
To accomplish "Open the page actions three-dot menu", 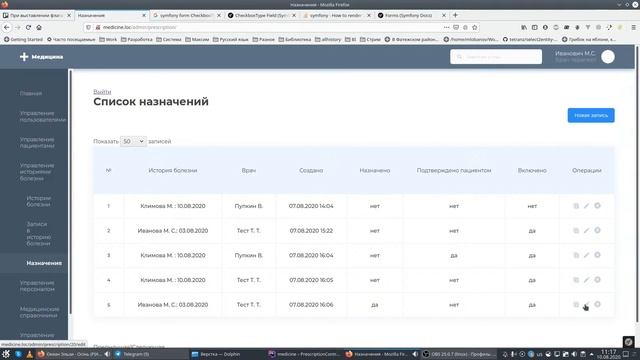I will point(446,27).
